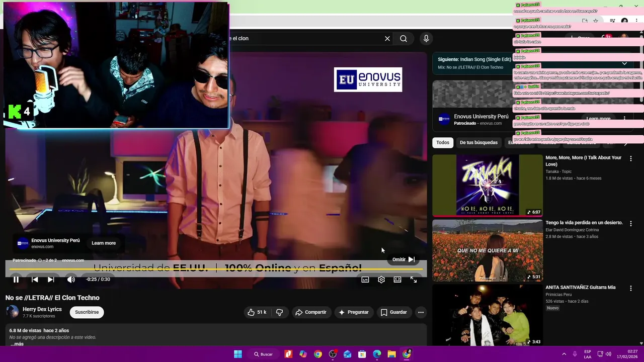This screenshot has width=644, height=362.
Task: Switch to theater mode view
Action: [x=397, y=280]
